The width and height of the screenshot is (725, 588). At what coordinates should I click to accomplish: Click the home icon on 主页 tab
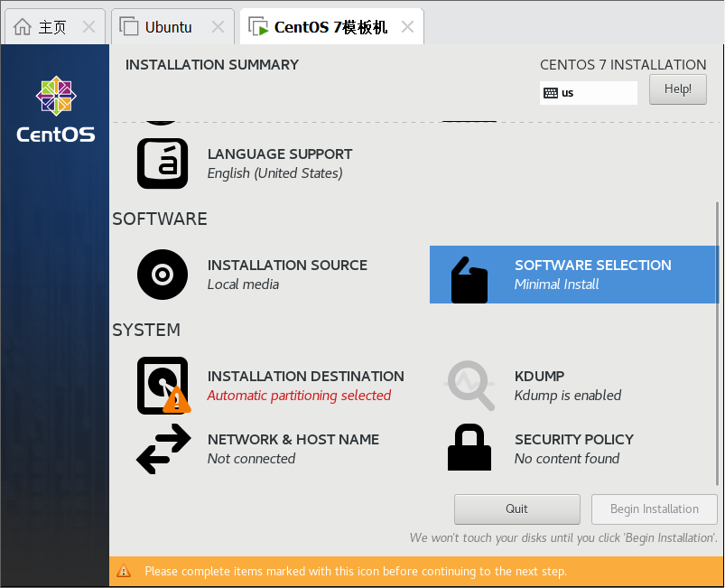23,27
